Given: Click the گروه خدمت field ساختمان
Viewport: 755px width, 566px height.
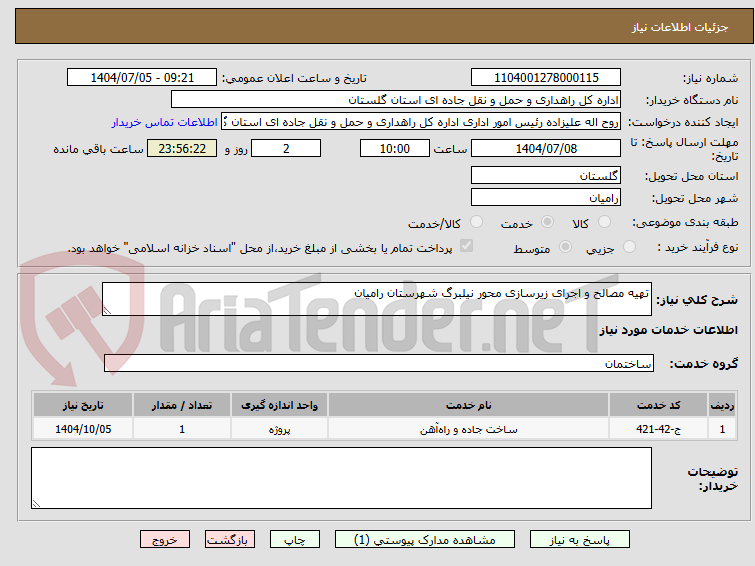Looking at the screenshot, I should click(x=379, y=363).
